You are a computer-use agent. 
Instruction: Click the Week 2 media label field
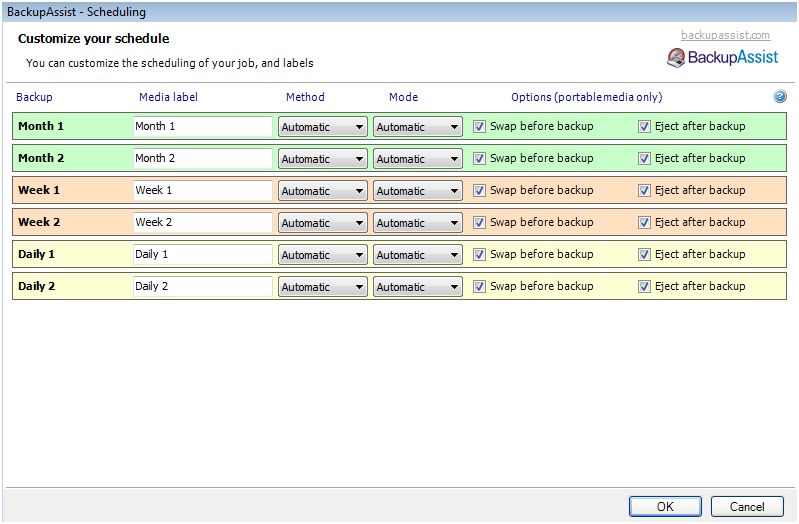point(203,222)
